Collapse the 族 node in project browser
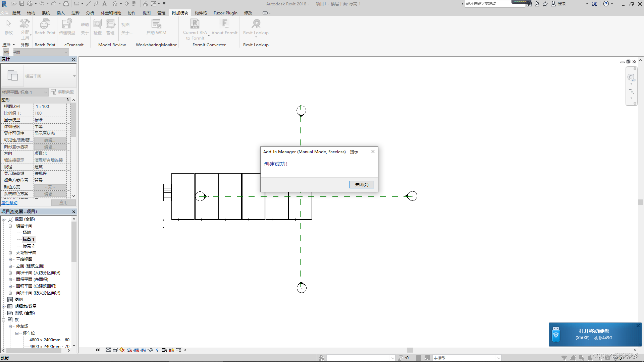 [x=4, y=320]
